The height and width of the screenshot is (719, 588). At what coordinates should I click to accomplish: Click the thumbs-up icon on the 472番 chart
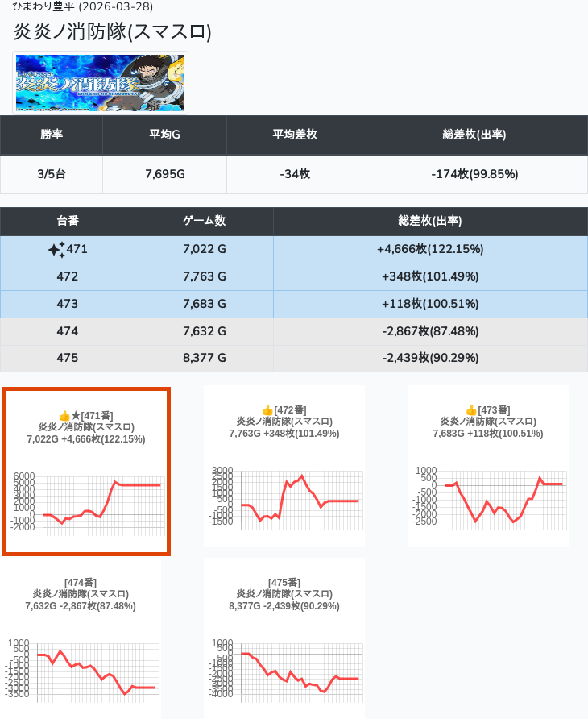tap(267, 410)
